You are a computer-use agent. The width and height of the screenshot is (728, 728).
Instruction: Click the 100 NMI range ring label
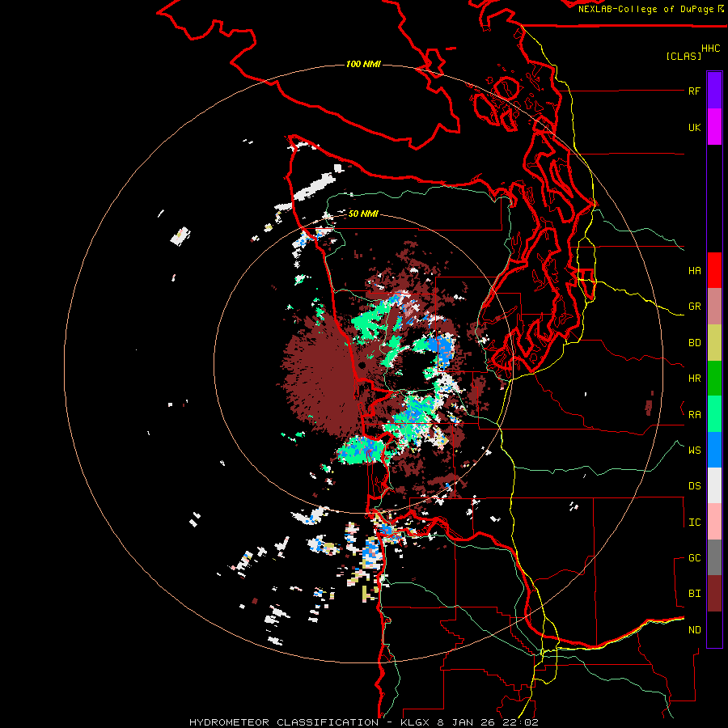point(363,64)
